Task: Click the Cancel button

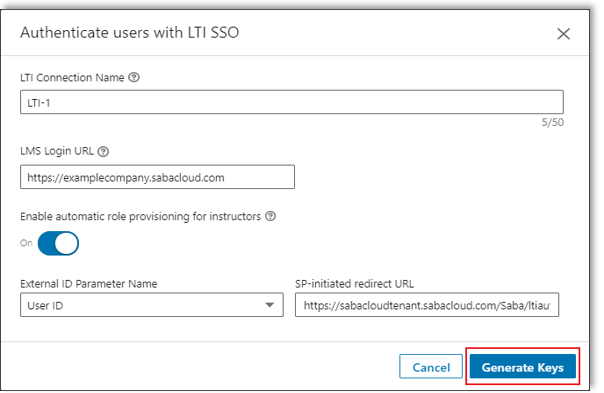Action: click(431, 367)
